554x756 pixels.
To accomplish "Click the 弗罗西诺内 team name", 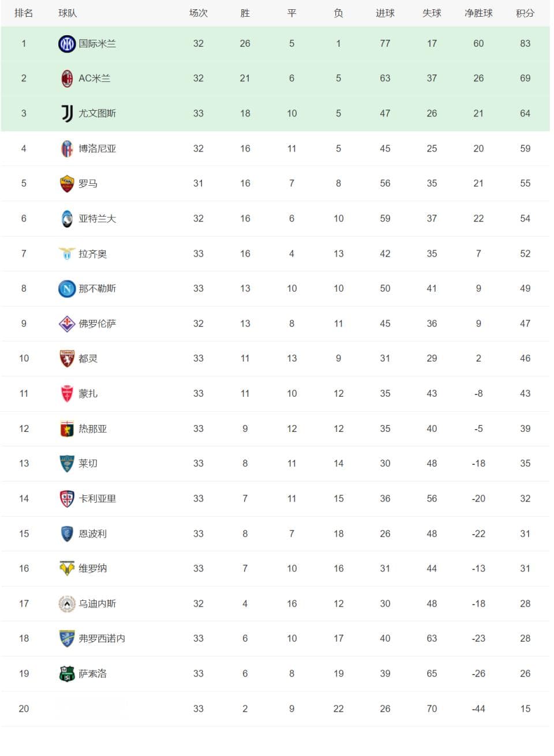I will coord(102,638).
